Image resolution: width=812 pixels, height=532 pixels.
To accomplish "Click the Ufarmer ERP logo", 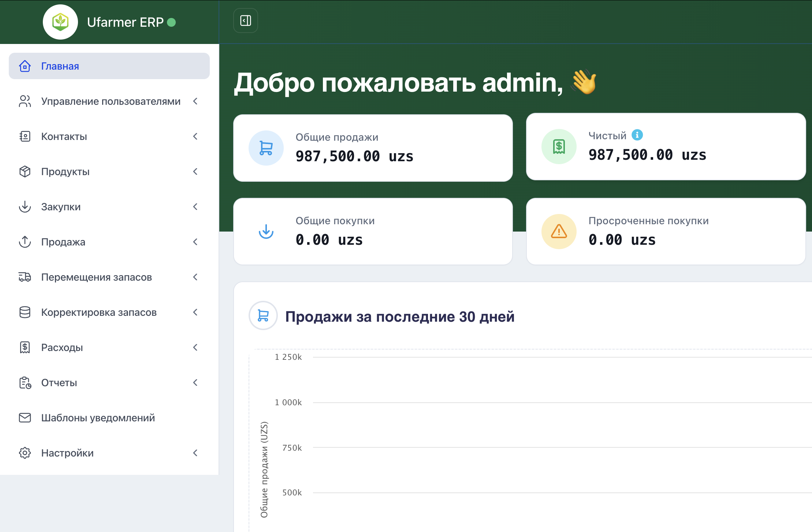I will pos(60,22).
